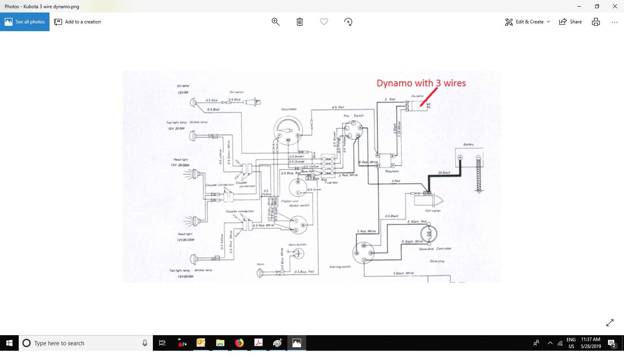Open Task View from taskbar

[162, 343]
